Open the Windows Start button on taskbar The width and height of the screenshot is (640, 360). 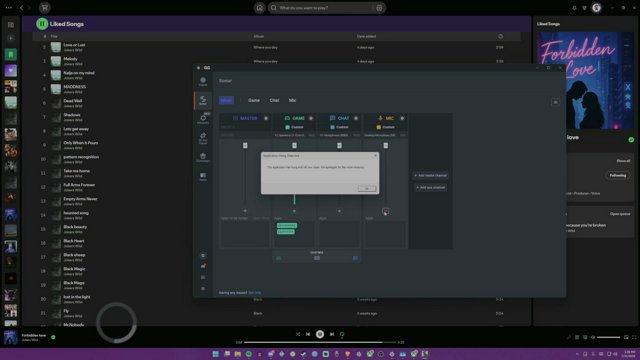tap(216, 354)
